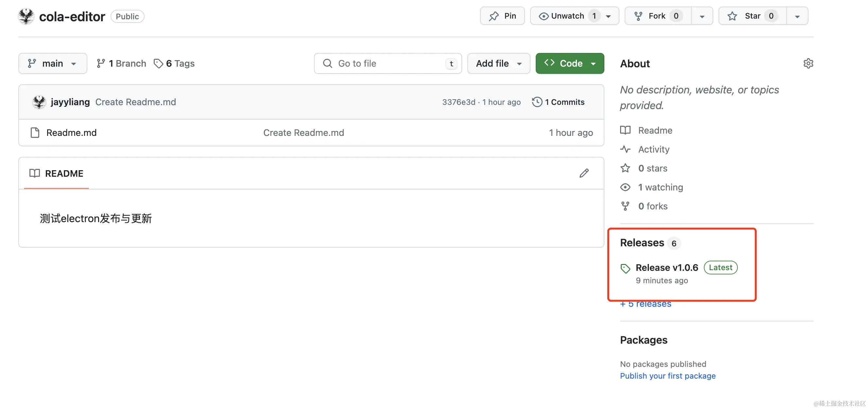Edit README with the pencil icon
Viewport: 868px width, 409px height.
tap(584, 173)
